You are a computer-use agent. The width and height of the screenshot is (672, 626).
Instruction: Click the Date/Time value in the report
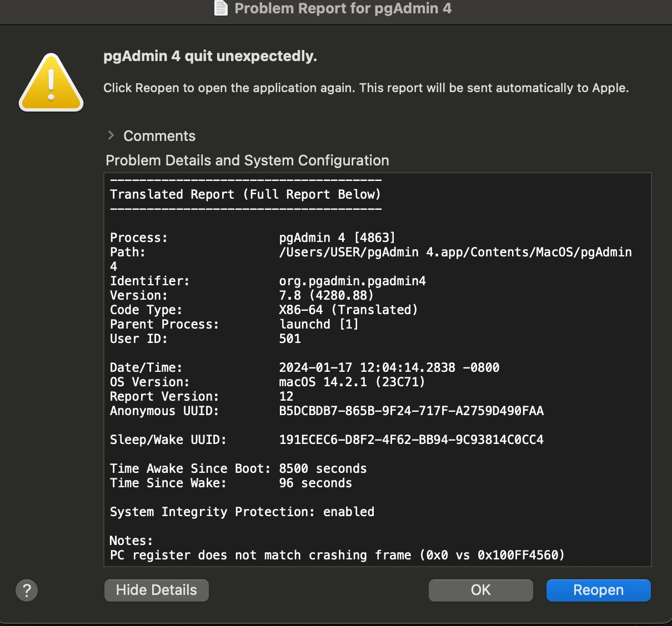tap(389, 367)
